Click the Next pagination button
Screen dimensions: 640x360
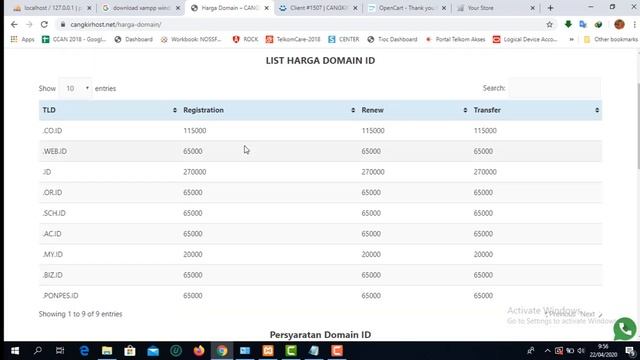point(591,314)
